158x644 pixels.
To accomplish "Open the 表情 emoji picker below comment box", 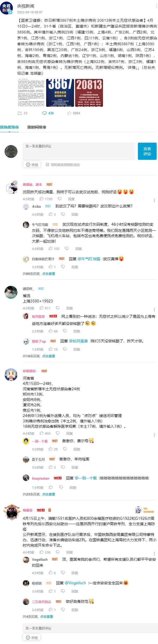I will click(x=32, y=165).
